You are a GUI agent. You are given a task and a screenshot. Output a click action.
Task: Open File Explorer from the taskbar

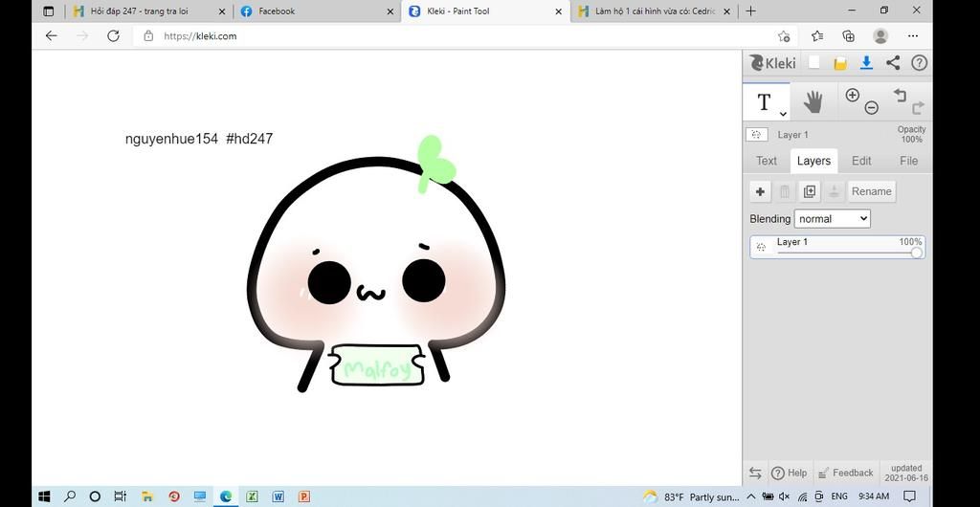147,497
